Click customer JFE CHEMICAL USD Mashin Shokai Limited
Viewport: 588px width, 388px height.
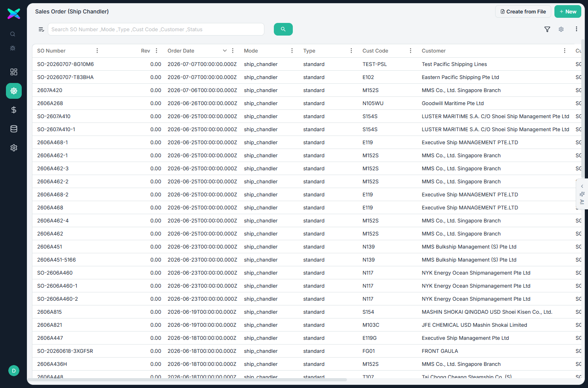[475, 325]
